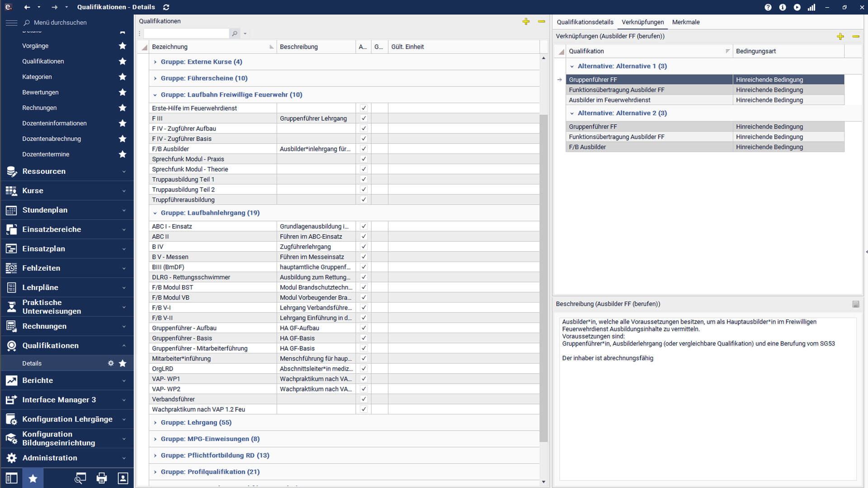Add a Verknüpfung with the plus icon
Image resolution: width=868 pixels, height=488 pixels.
pyautogui.click(x=840, y=36)
